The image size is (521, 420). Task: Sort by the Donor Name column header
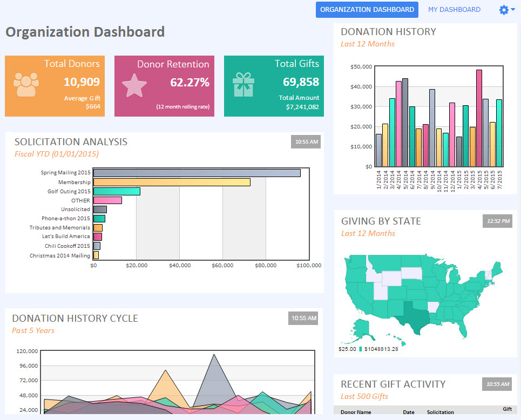click(356, 412)
